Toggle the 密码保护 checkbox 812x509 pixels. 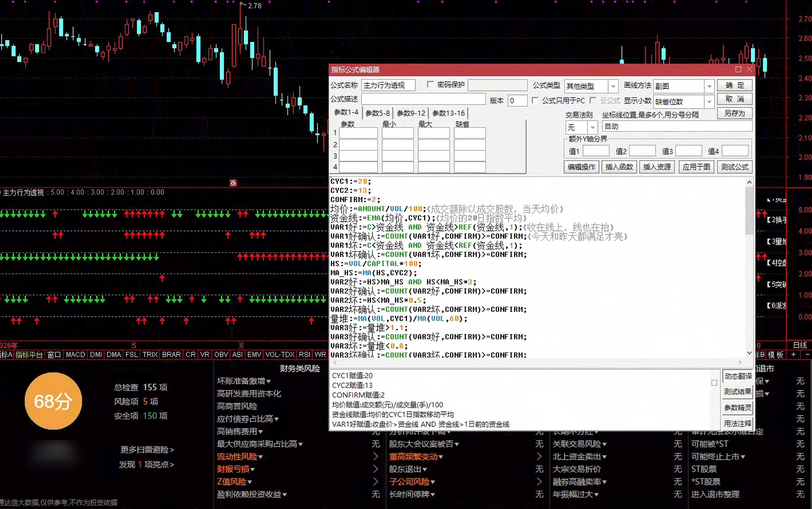430,84
